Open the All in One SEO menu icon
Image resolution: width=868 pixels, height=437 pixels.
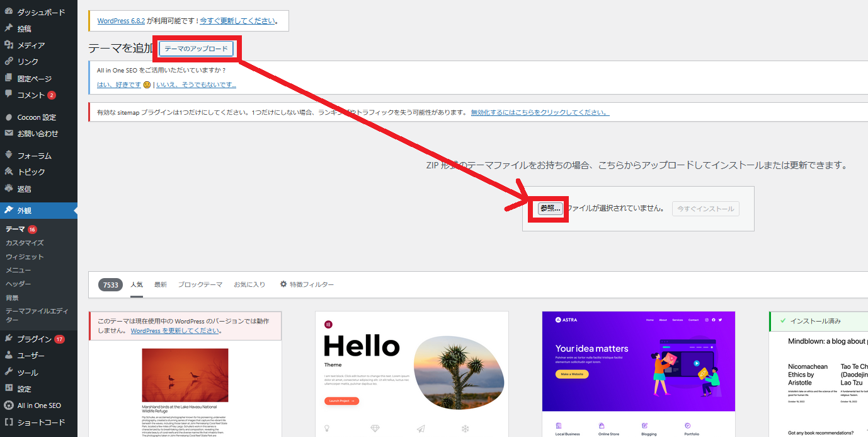tap(9, 405)
